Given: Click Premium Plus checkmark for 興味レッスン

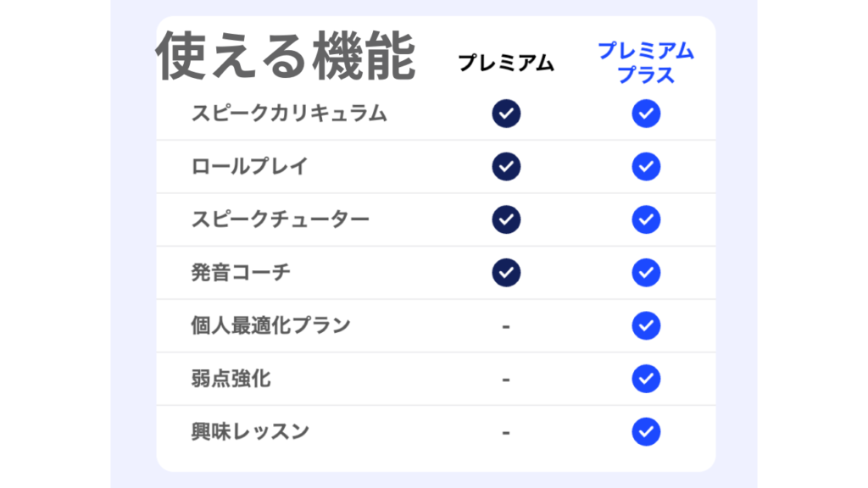Looking at the screenshot, I should point(646,432).
